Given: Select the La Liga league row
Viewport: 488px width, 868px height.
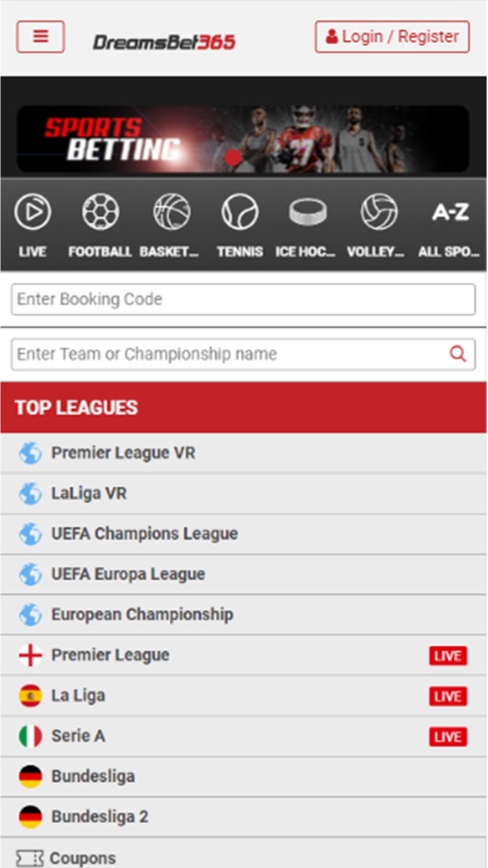Looking at the screenshot, I should tap(78, 696).
